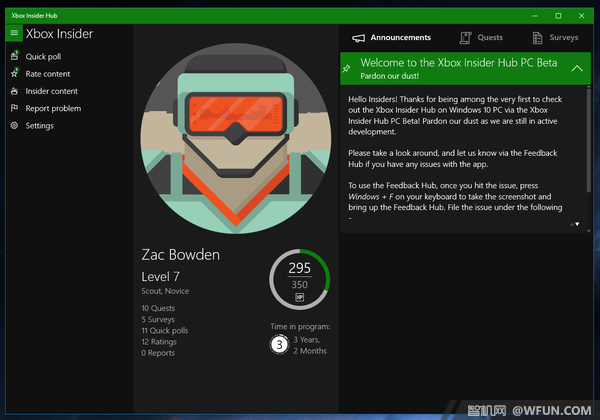Switch to the Surveys tab

[x=555, y=37]
